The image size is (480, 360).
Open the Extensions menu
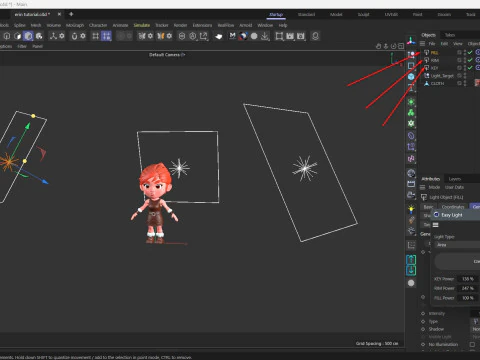pos(202,25)
